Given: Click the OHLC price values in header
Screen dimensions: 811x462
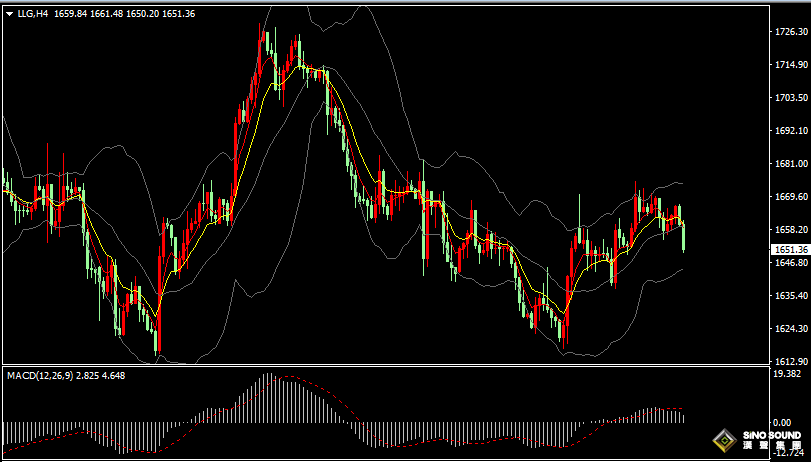Looking at the screenshot, I should coord(125,14).
